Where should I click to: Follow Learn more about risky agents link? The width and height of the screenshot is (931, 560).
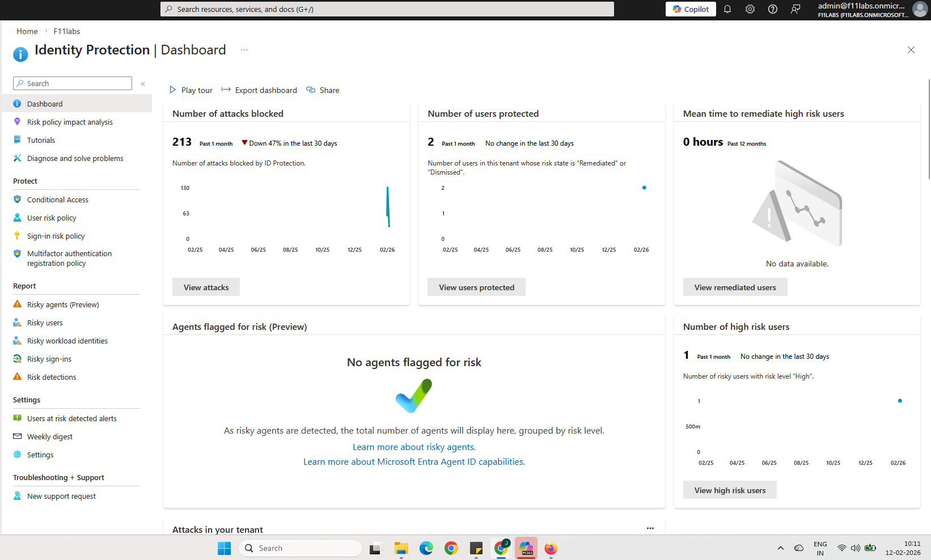coord(414,447)
